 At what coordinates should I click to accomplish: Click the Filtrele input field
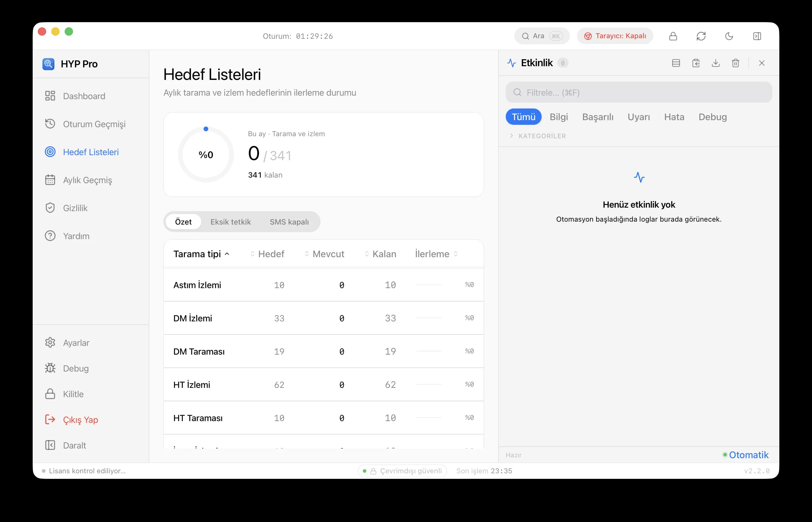639,92
